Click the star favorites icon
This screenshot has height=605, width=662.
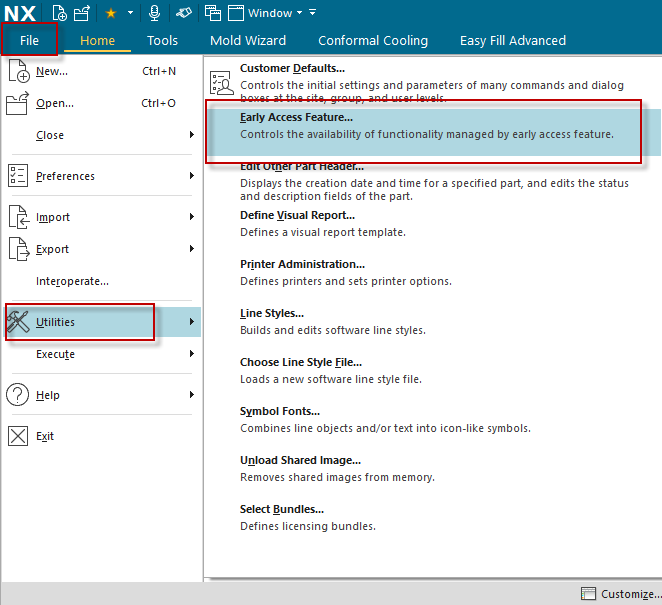click(x=111, y=13)
